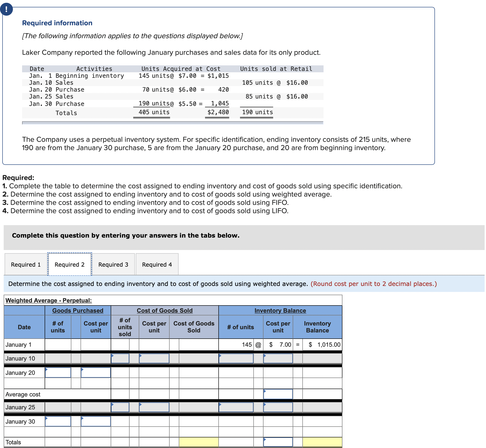486x448 pixels.
Task: Select the Required 2 tab
Action: pyautogui.click(x=69, y=265)
